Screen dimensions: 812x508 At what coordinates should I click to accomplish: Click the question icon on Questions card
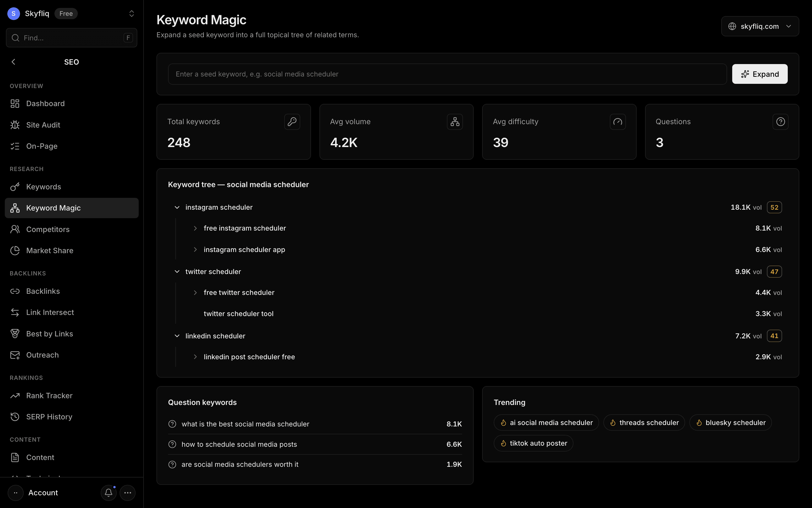point(780,122)
